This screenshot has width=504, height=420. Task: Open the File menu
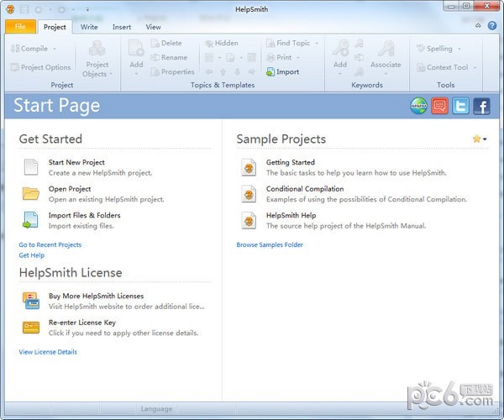[20, 27]
